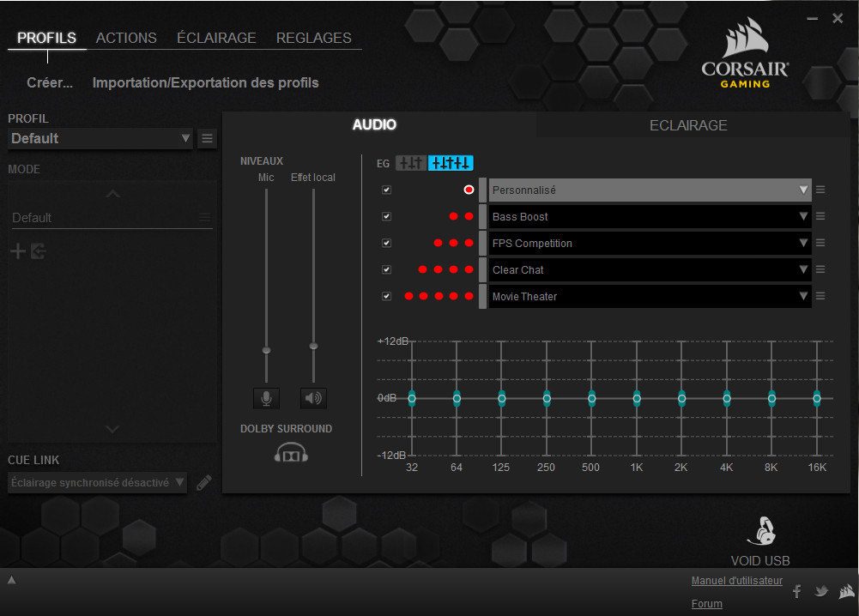Uncheck the Bass Boost equalizer preset

pos(386,216)
